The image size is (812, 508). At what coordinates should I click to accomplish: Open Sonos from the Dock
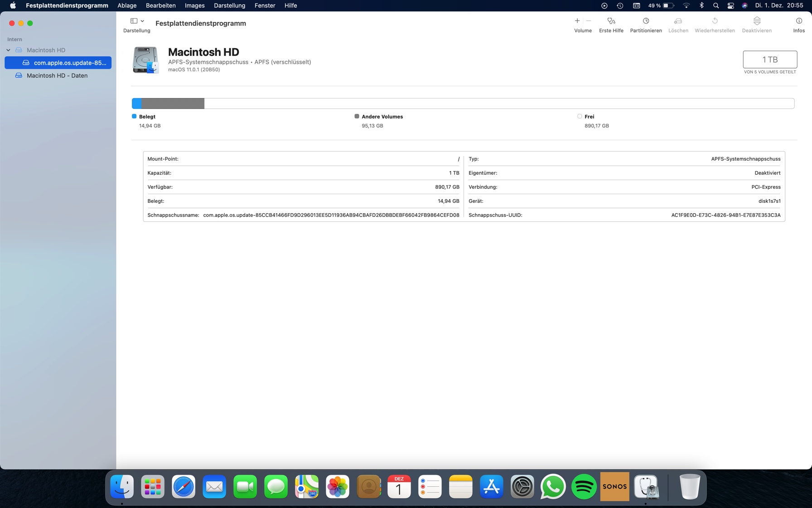[x=615, y=487]
